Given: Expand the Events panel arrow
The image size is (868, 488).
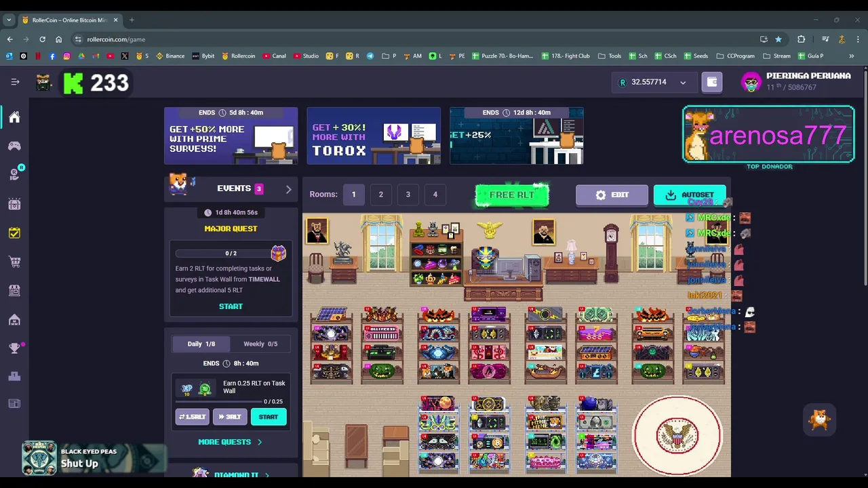Looking at the screenshot, I should coord(288,189).
